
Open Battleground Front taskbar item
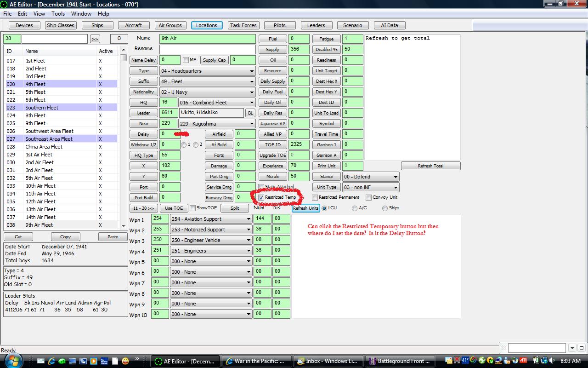tap(400, 361)
